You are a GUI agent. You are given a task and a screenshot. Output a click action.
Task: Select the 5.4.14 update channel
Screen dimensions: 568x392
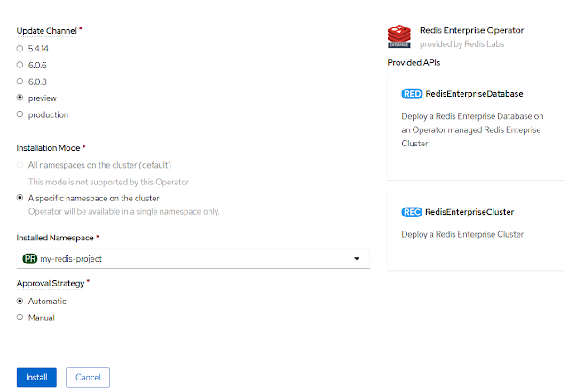pyautogui.click(x=20, y=49)
